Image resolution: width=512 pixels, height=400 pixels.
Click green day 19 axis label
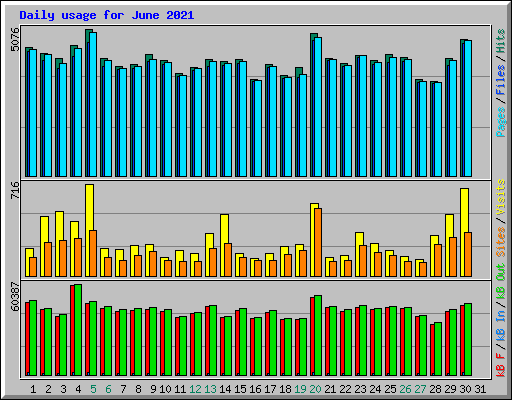click(x=300, y=389)
